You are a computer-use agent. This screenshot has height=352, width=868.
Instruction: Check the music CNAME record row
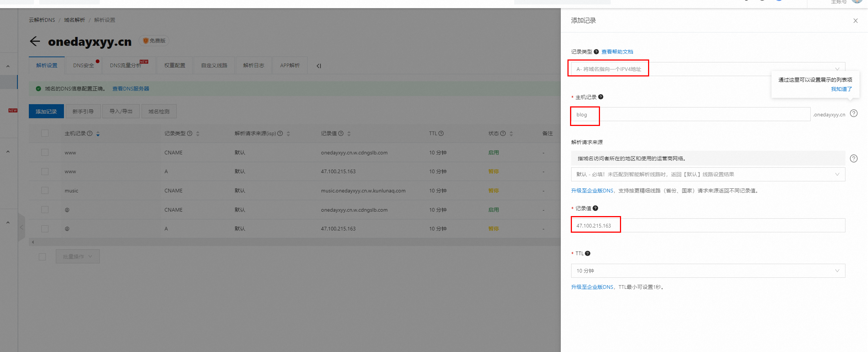pos(45,191)
